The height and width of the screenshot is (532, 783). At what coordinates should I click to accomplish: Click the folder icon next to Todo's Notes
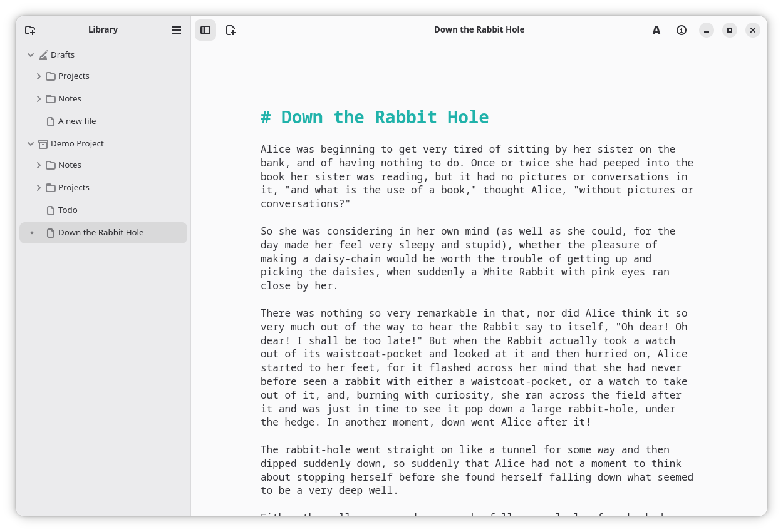[x=50, y=165]
